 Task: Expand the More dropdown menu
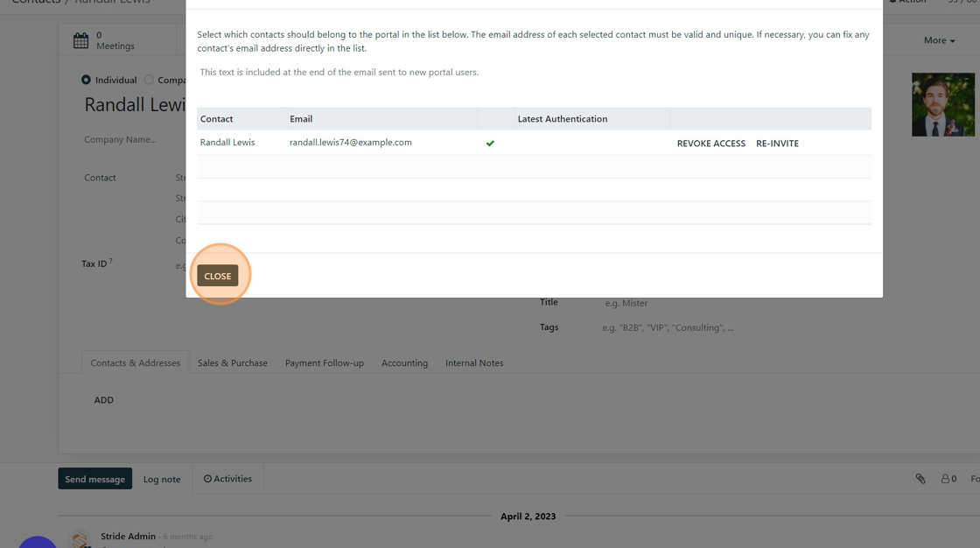939,40
